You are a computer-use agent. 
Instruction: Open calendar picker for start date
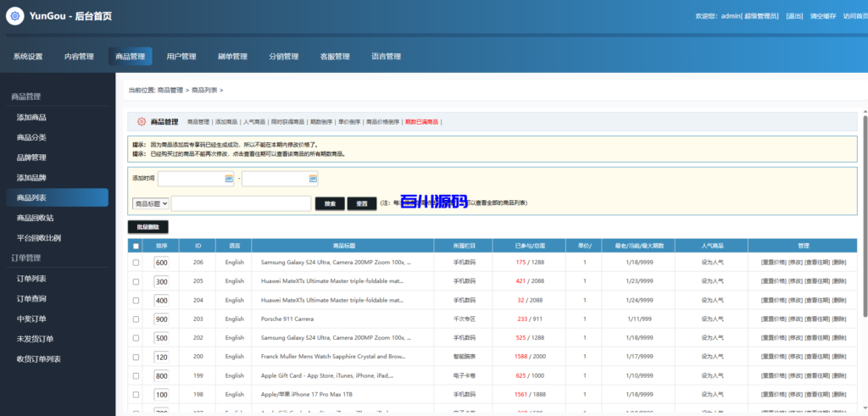[229, 179]
